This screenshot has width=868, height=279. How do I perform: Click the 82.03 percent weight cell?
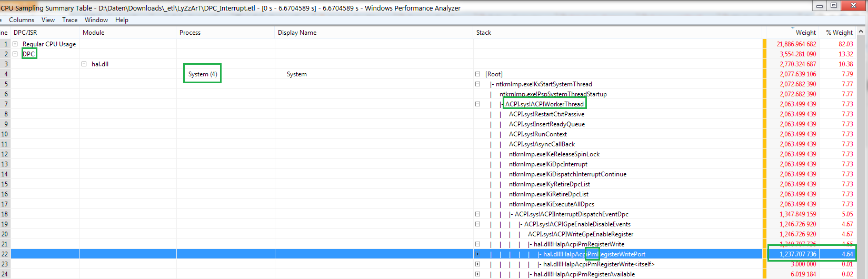click(846, 44)
